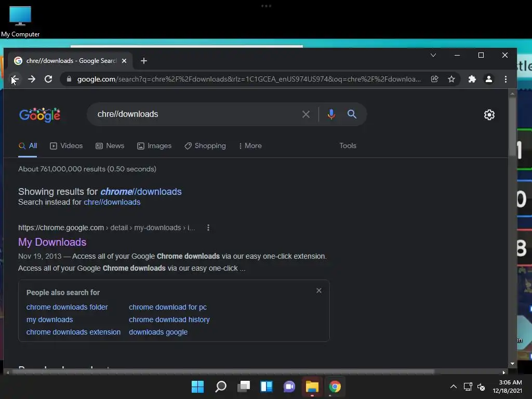The image size is (532, 399).
Task: Click the horizontal scrollbar at window bottom
Action: [x=223, y=372]
